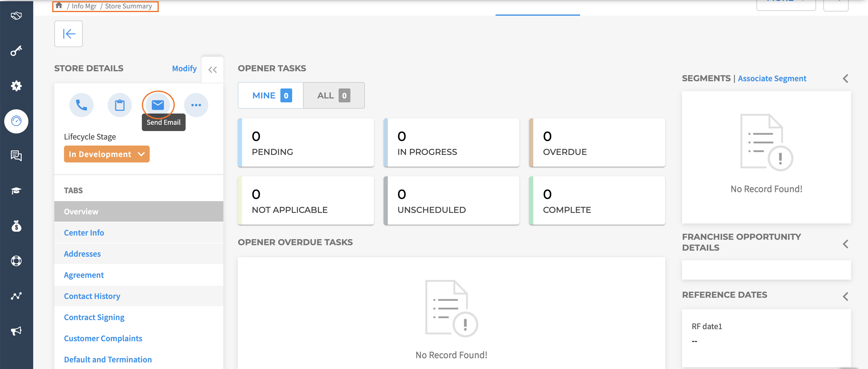Click the handshake icon in left sidebar
This screenshot has height=369, width=868.
(x=16, y=16)
